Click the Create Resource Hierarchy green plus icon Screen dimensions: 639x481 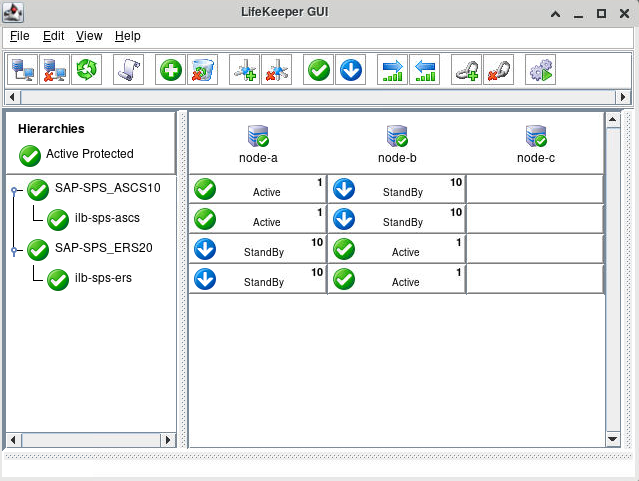[170, 70]
